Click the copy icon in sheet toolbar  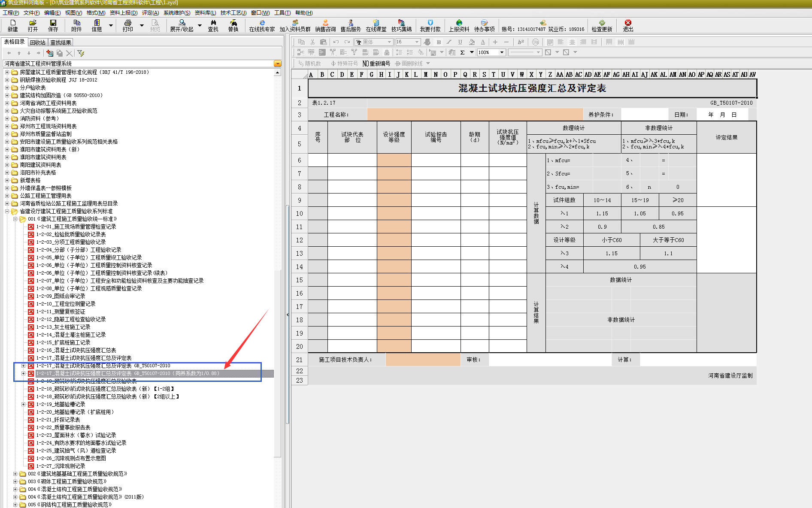301,42
